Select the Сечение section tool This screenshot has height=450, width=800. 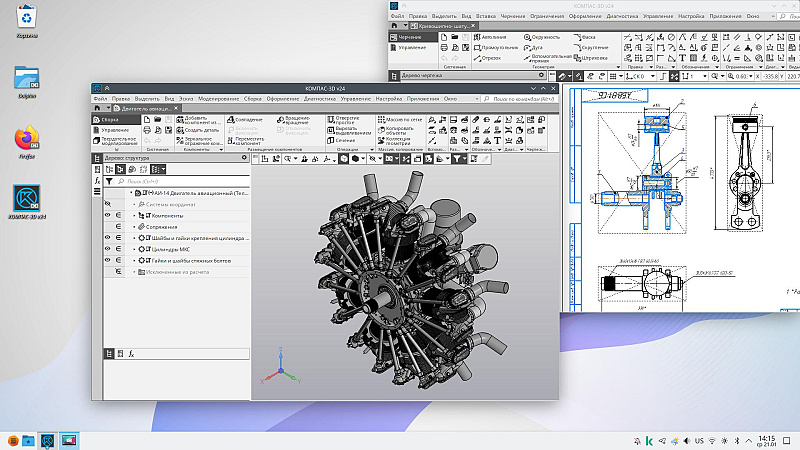tap(340, 140)
